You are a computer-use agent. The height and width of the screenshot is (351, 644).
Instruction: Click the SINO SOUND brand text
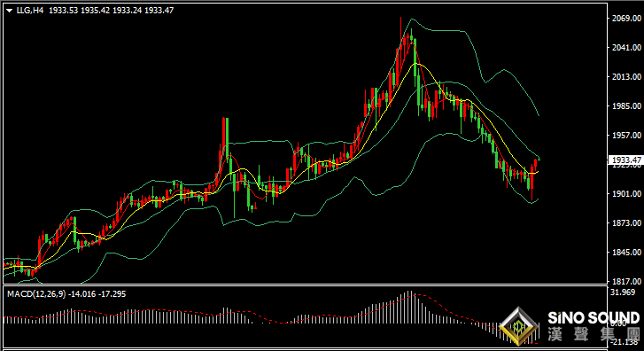tap(594, 317)
